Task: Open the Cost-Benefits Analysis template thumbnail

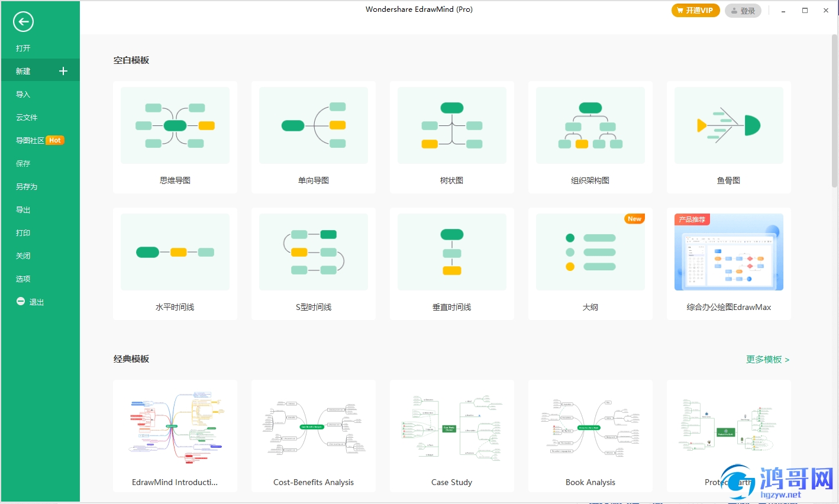Action: [314, 427]
